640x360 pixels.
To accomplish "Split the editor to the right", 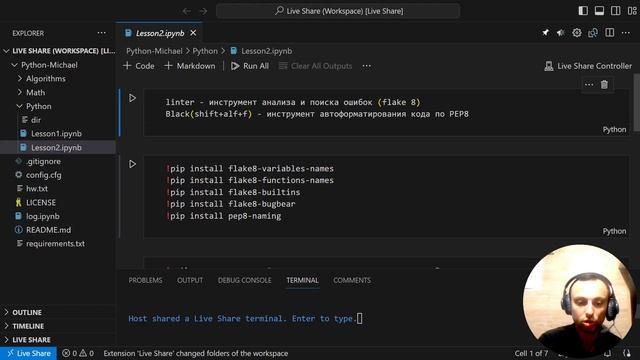I will pos(610,33).
